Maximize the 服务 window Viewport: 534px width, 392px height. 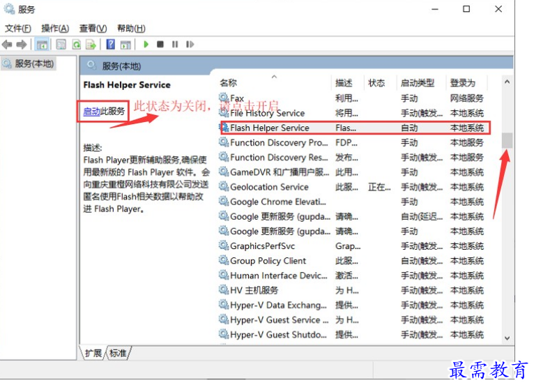[466, 9]
